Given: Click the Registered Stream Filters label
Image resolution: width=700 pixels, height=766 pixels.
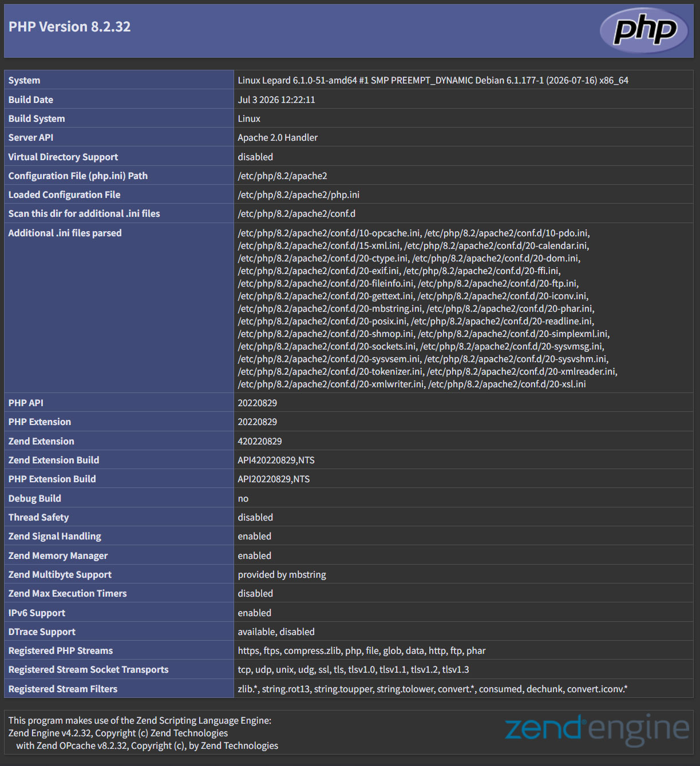Looking at the screenshot, I should pos(63,689).
